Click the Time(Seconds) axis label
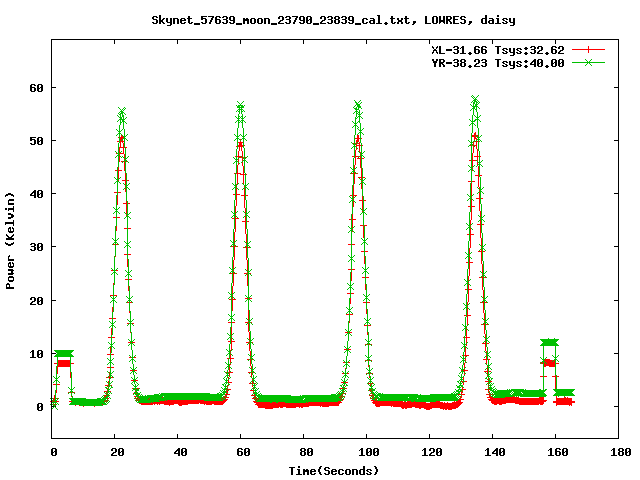 coord(334,471)
